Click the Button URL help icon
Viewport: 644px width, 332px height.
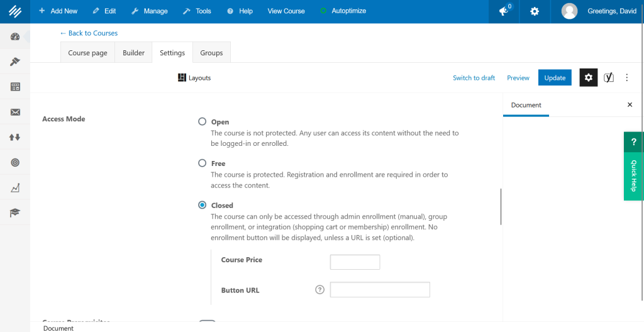tap(320, 290)
